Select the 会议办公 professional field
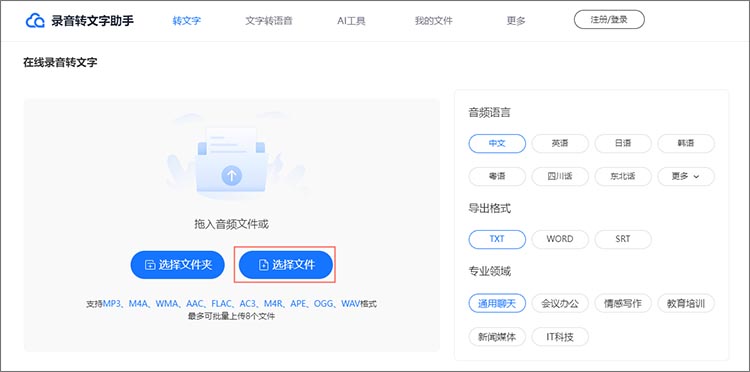Screen dimensions: 750x372 [560, 303]
